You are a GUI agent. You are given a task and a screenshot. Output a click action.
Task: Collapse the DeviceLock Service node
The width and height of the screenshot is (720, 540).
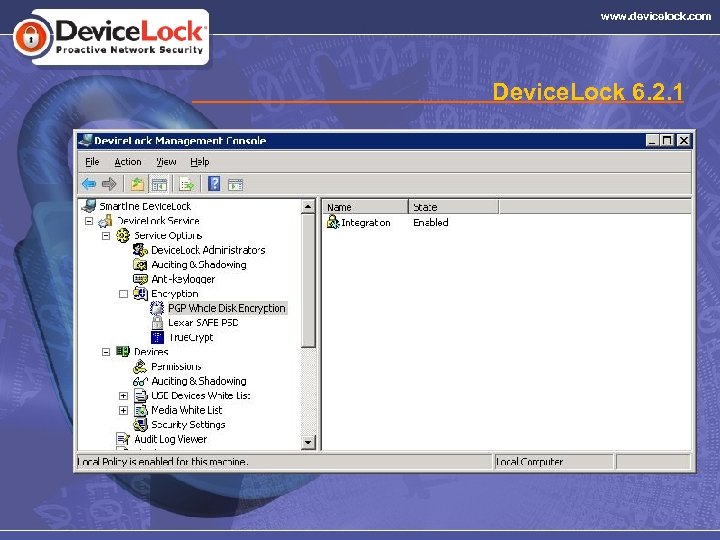tap(89, 221)
